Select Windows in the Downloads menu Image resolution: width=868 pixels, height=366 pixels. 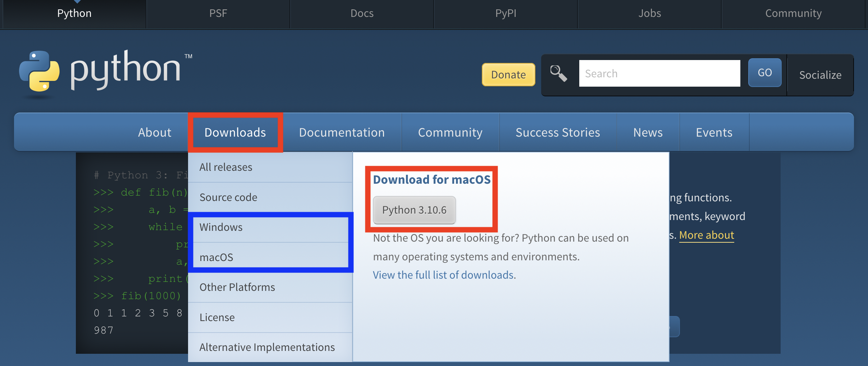click(270, 227)
